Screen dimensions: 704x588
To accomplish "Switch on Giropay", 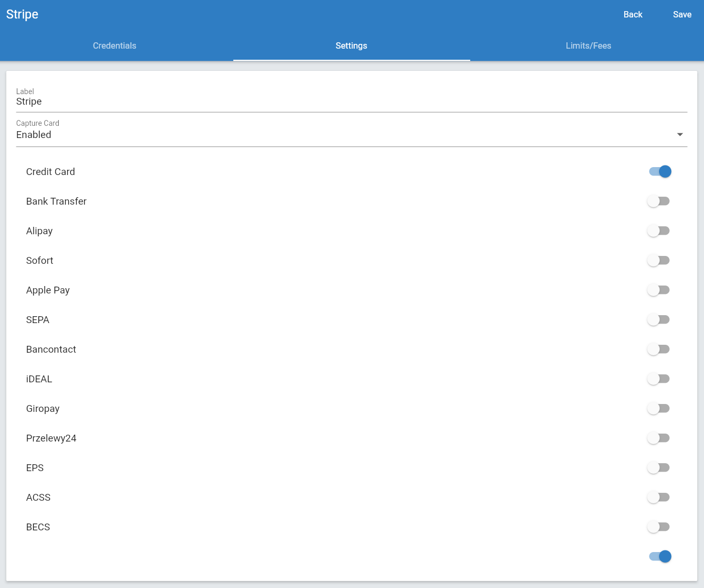I will tap(659, 408).
